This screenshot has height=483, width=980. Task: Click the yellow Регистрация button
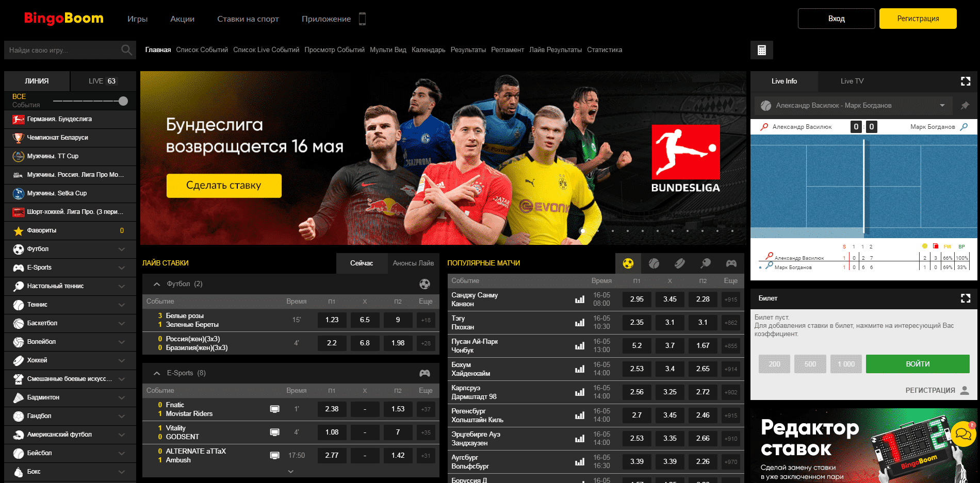(918, 19)
